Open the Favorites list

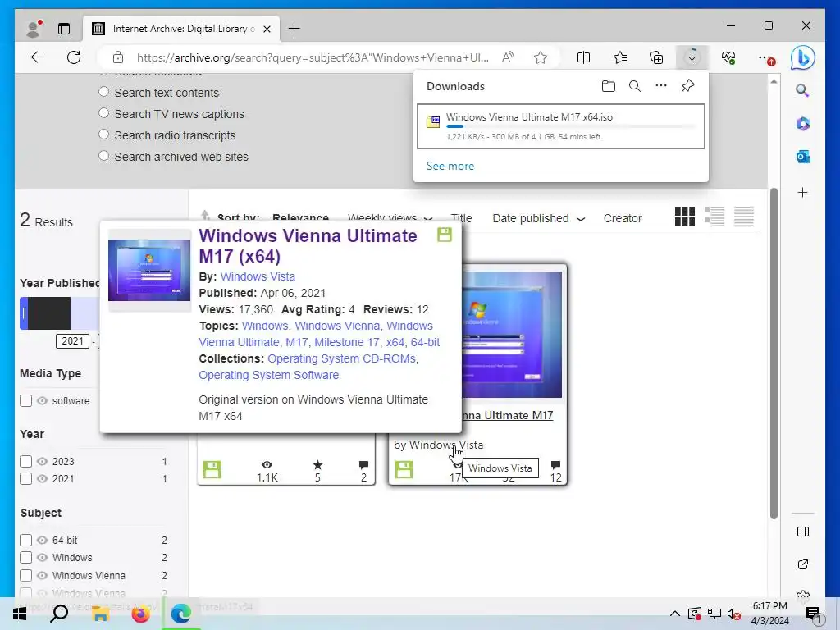coord(620,57)
